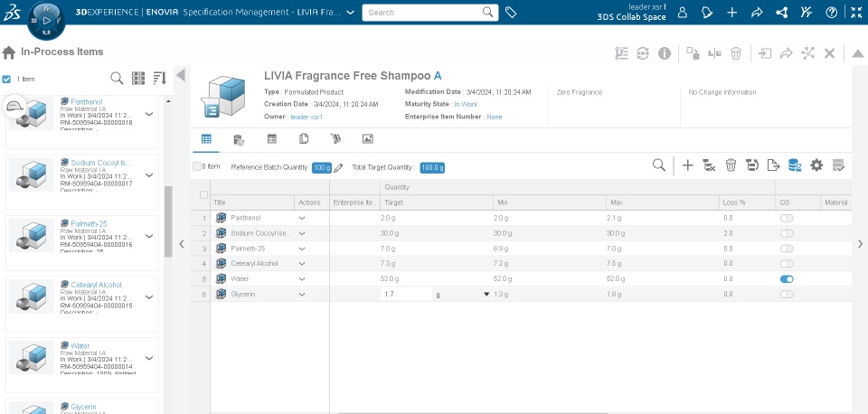Viewport: 868px width, 414px height.
Task: Expand Palmeth-25 card chevron in list
Action: 149,236
